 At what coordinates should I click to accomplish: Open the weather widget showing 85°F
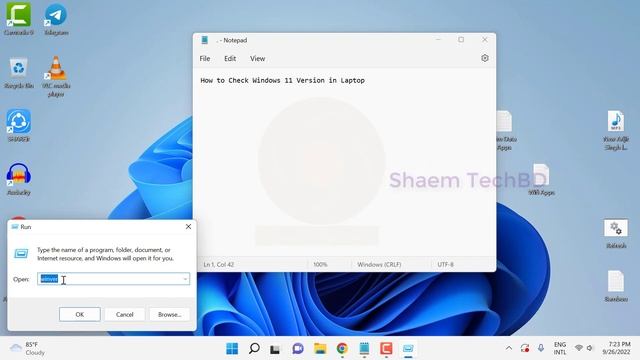[27, 348]
